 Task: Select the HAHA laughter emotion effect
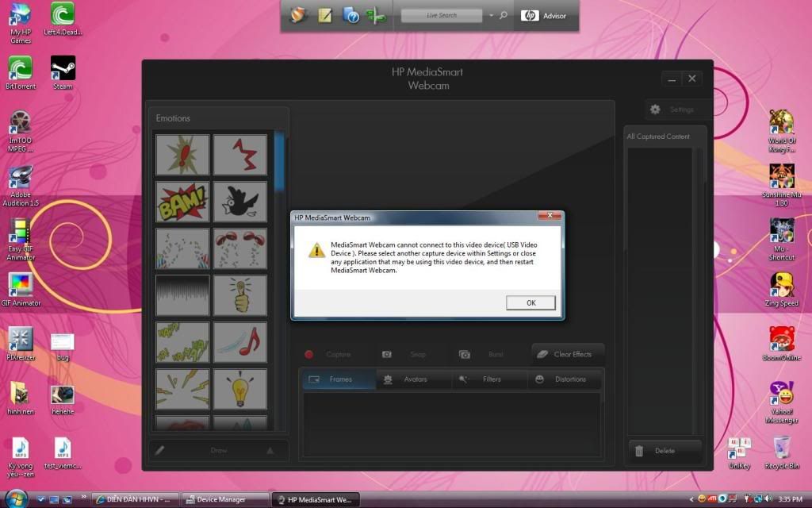pyautogui.click(x=183, y=342)
